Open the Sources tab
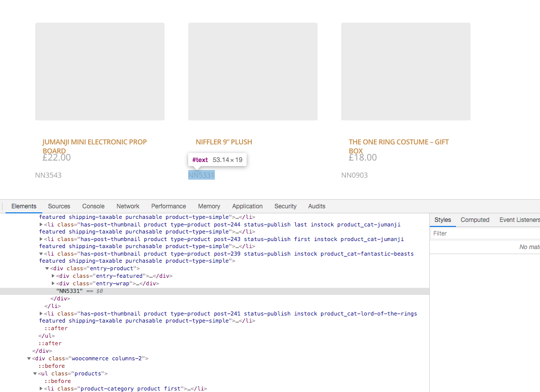Screen dimensions: 540x392 (59, 206)
